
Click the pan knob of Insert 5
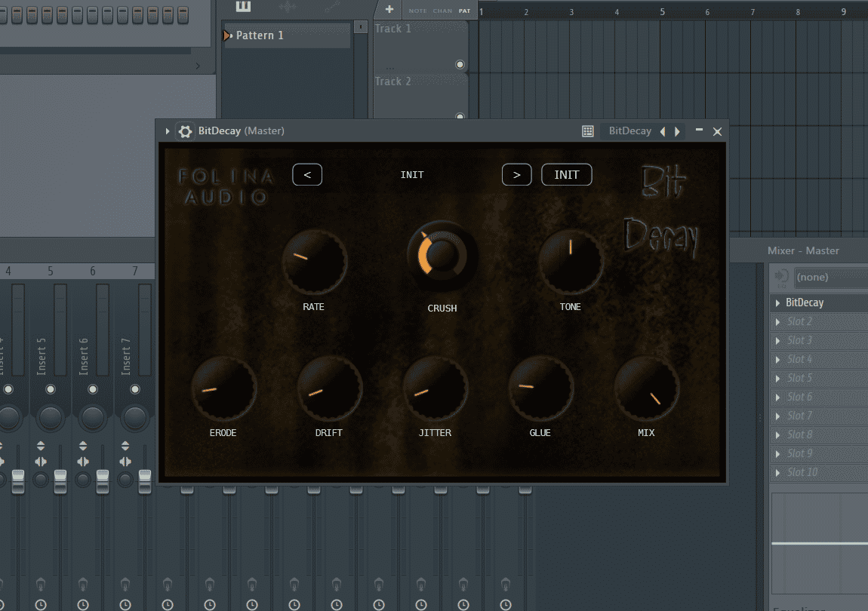pyautogui.click(x=51, y=417)
